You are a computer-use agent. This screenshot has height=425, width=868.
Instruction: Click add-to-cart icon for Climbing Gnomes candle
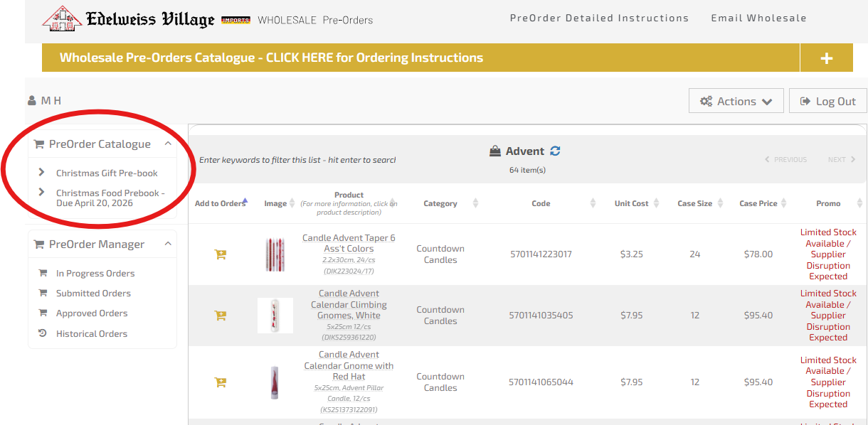point(221,316)
